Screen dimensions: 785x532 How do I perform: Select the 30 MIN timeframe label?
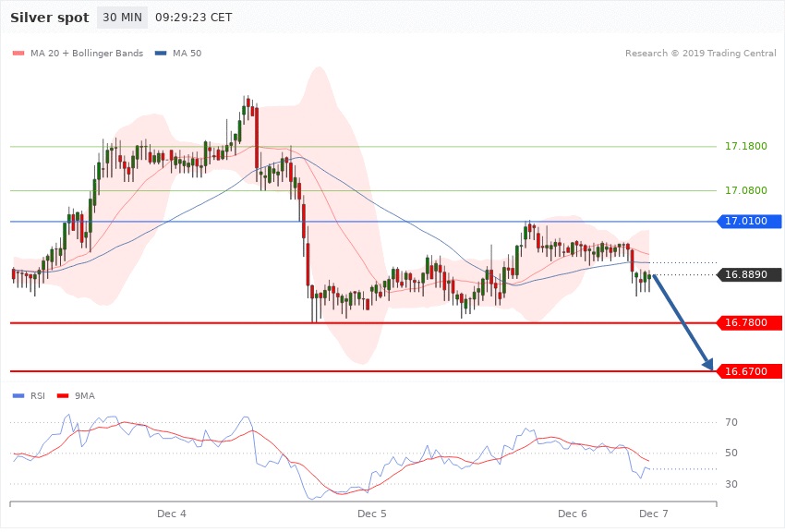pos(123,18)
